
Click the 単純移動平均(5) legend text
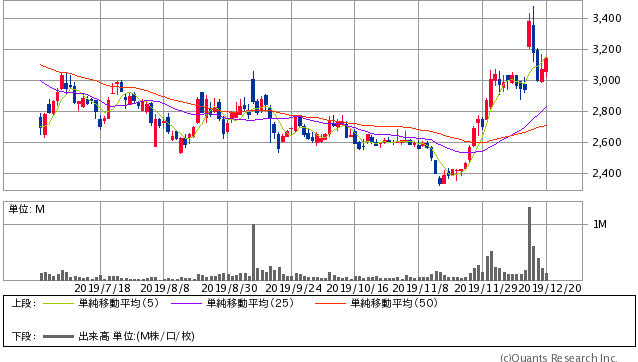pos(118,303)
